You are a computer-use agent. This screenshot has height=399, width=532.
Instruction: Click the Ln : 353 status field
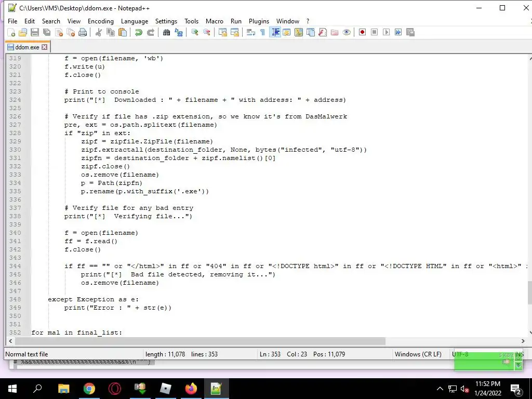click(270, 354)
